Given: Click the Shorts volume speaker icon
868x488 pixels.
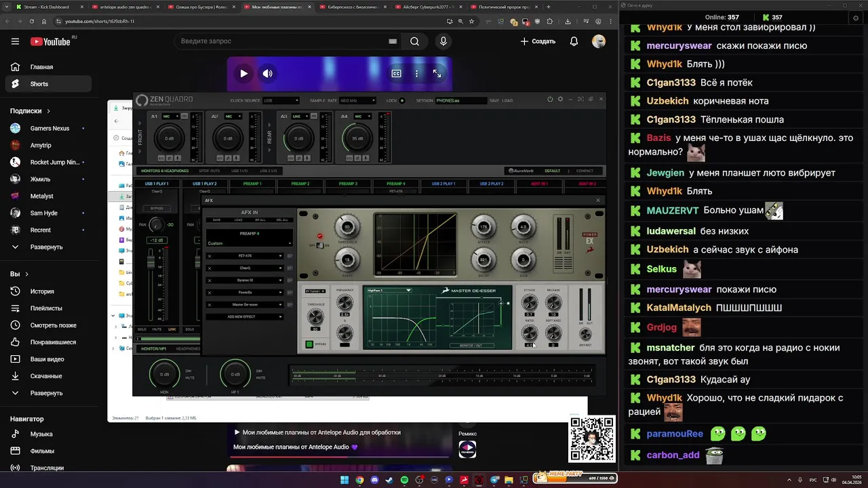Looking at the screenshot, I should (x=268, y=73).
